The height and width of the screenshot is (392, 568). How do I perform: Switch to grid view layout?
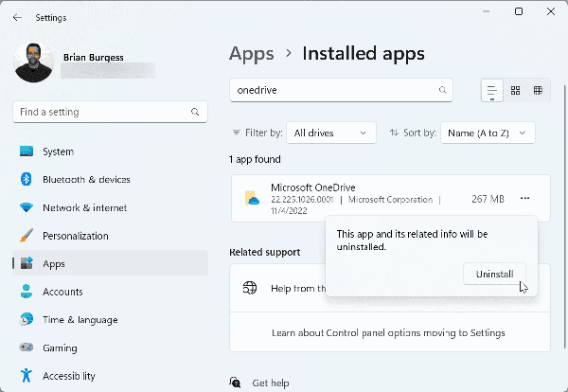515,90
